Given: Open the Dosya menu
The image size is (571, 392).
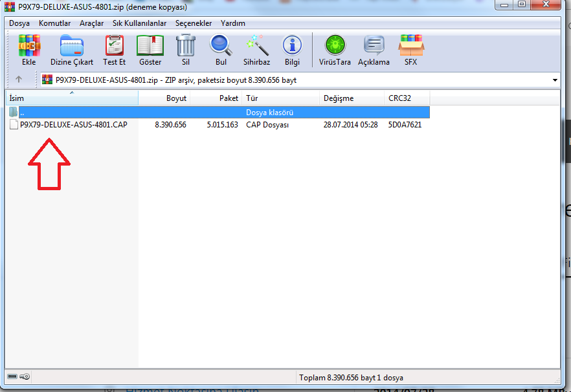Looking at the screenshot, I should [x=19, y=23].
